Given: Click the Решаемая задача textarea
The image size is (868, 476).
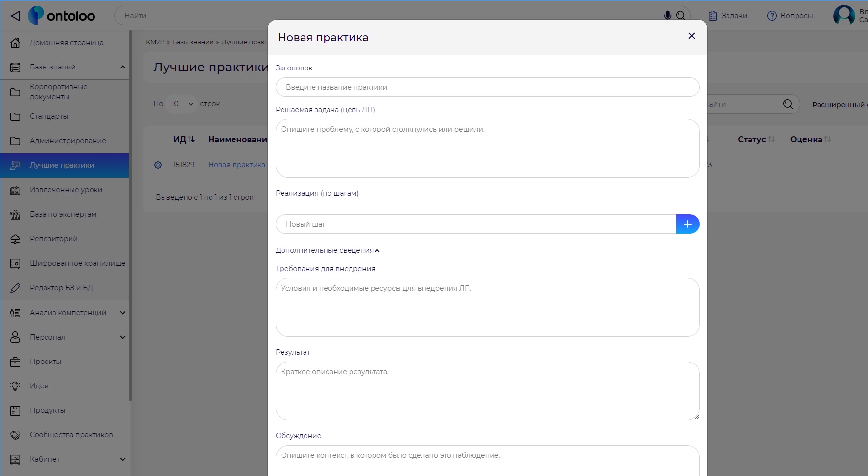Looking at the screenshot, I should (488, 148).
